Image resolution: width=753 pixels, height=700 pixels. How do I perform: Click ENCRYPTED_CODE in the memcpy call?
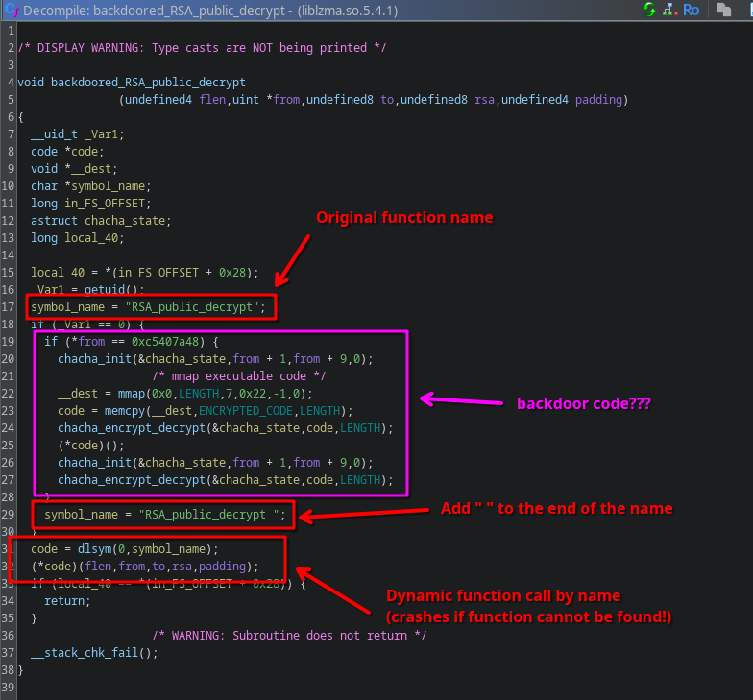(246, 411)
